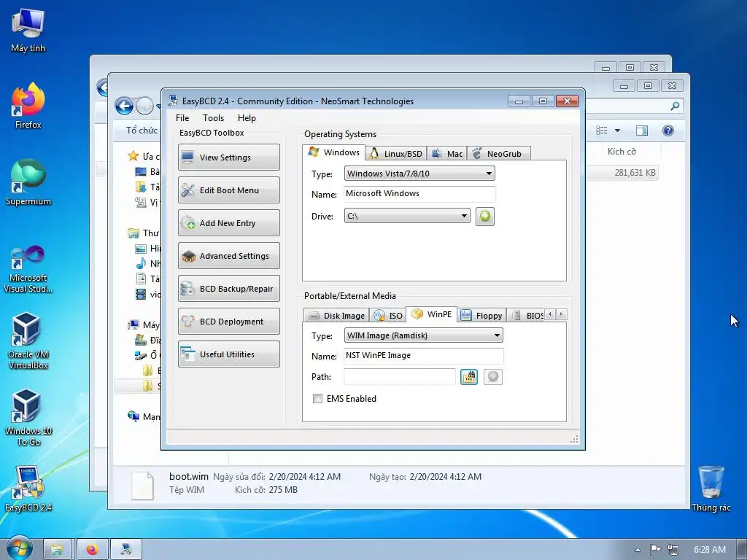Select the WinPE tab
The width and height of the screenshot is (747, 560).
tap(432, 314)
